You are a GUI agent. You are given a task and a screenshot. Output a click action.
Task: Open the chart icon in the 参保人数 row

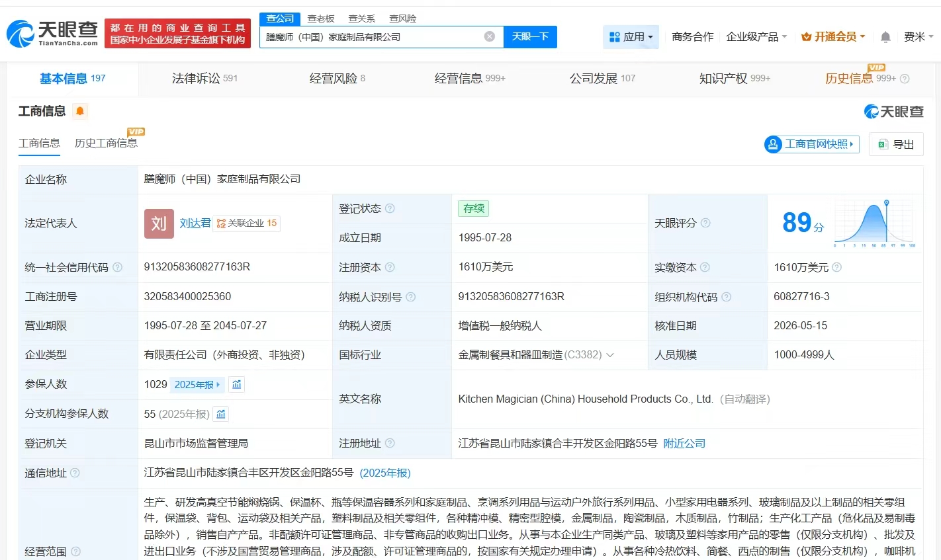(236, 384)
